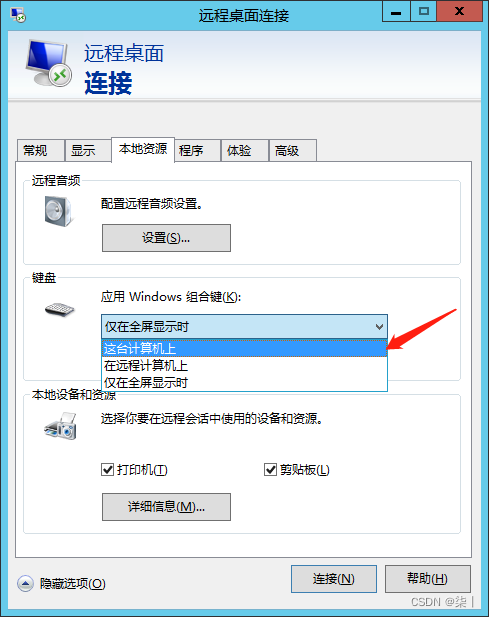The width and height of the screenshot is (489, 617).
Task: Toggle the 剪贴板(L) checkbox
Action: click(270, 469)
